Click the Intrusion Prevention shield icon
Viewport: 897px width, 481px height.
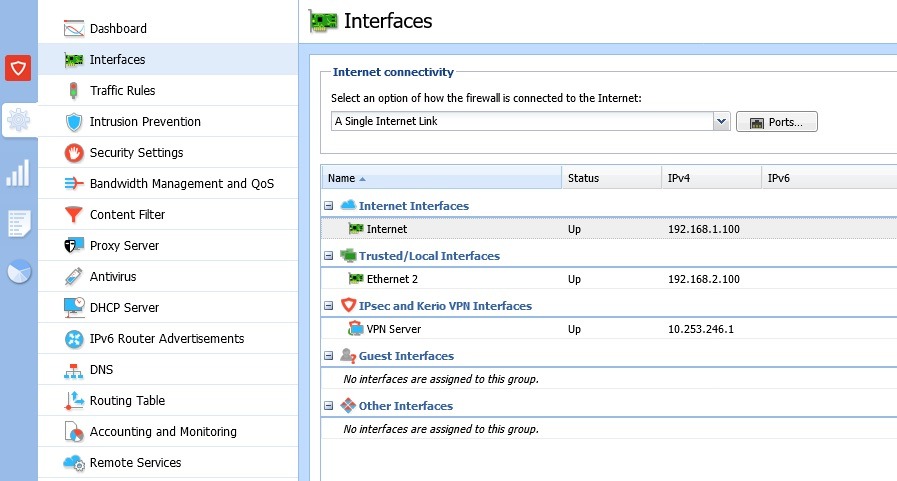point(73,122)
